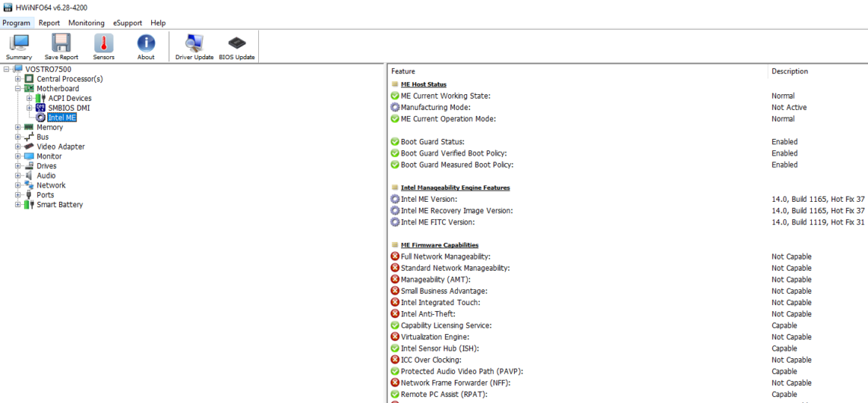Select the Small Business Advantage row

[628, 292]
